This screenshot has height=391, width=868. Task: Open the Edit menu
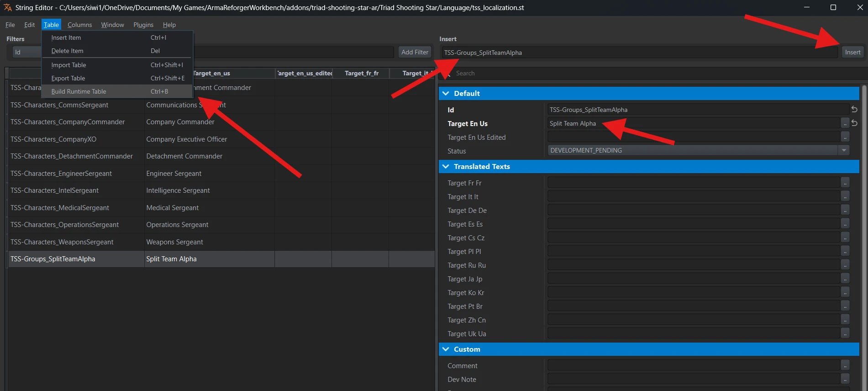[x=29, y=25]
